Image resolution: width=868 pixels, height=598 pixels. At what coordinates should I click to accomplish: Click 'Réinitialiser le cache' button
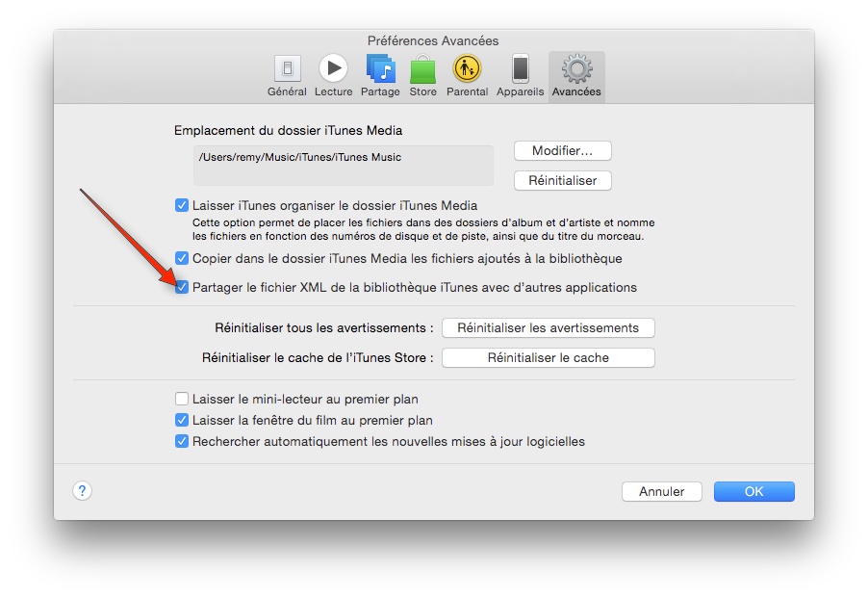coord(549,357)
